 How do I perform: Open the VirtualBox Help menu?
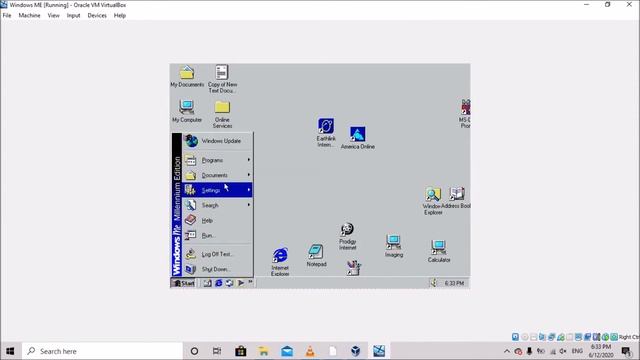point(120,16)
